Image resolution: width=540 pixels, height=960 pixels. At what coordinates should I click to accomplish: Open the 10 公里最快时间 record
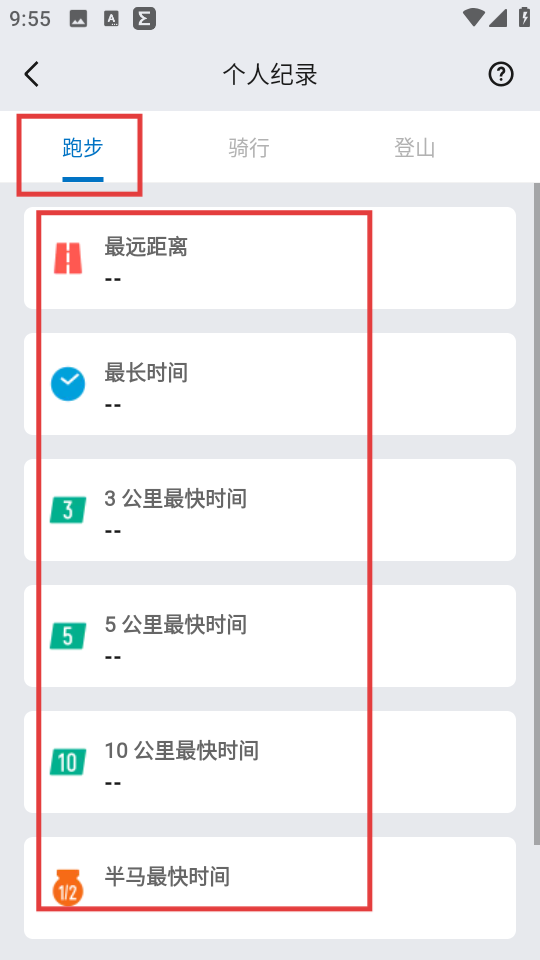tap(270, 762)
